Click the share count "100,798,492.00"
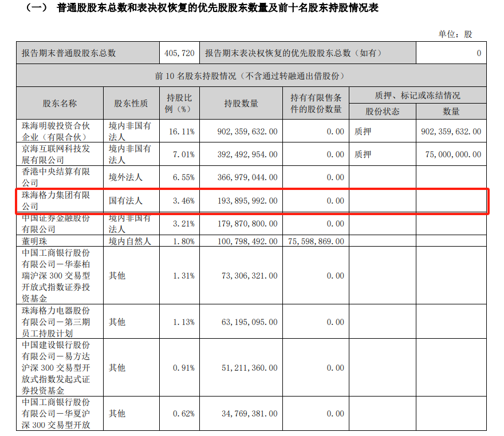 click(x=247, y=241)
